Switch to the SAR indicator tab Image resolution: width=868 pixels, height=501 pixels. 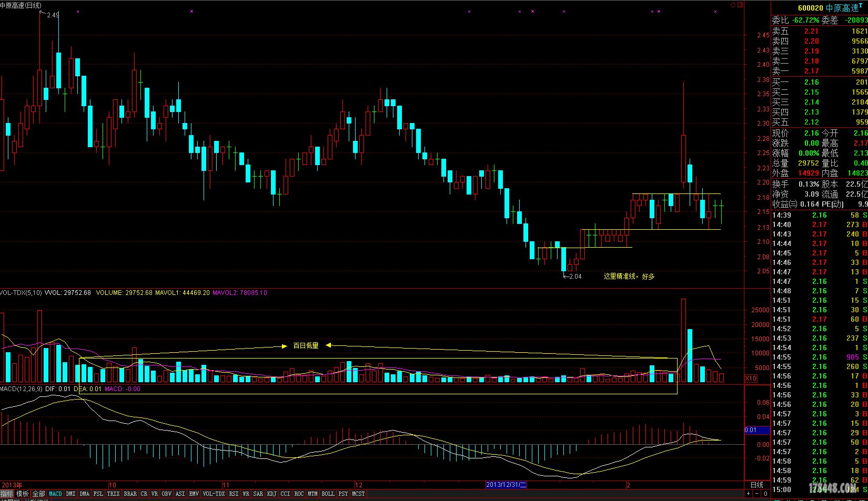tap(258, 494)
